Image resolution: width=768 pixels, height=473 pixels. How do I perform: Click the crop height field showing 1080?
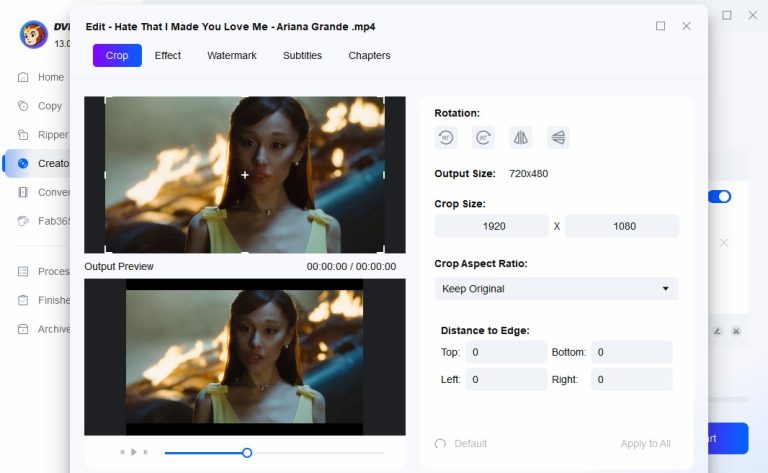(622, 226)
